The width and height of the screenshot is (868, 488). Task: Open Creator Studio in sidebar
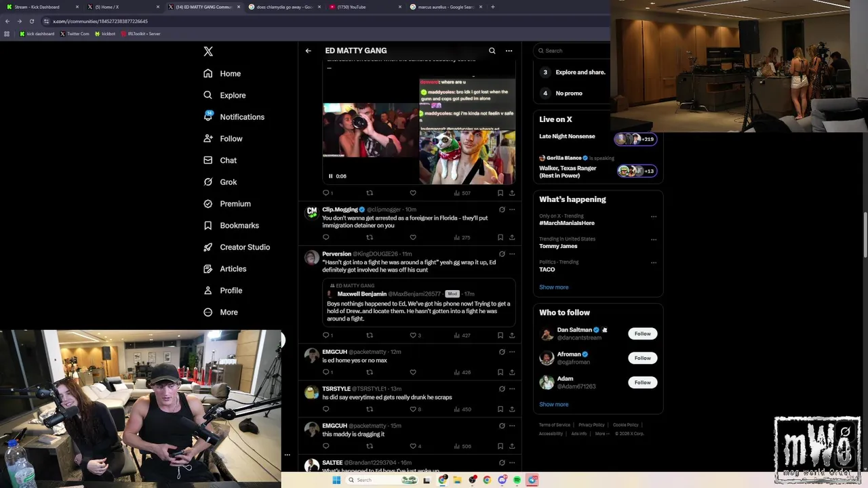[237, 247]
